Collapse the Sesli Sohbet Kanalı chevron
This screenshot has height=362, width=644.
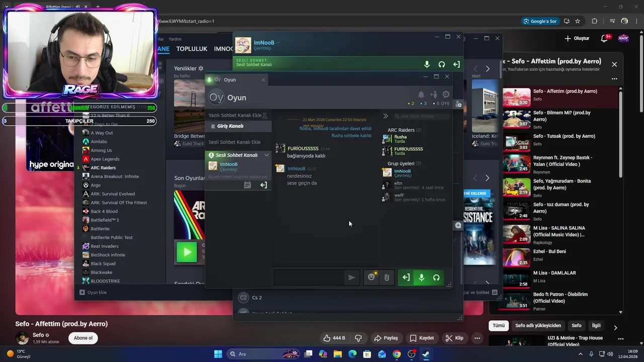click(x=267, y=155)
